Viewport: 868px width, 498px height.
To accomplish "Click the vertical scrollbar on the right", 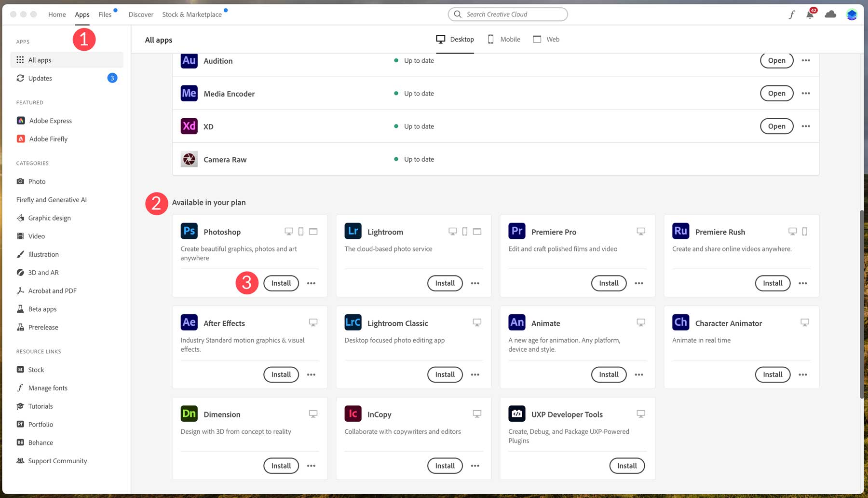I will 861,304.
